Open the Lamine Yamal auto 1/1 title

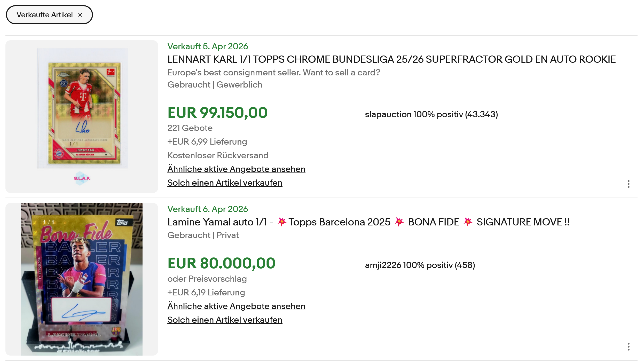368,222
